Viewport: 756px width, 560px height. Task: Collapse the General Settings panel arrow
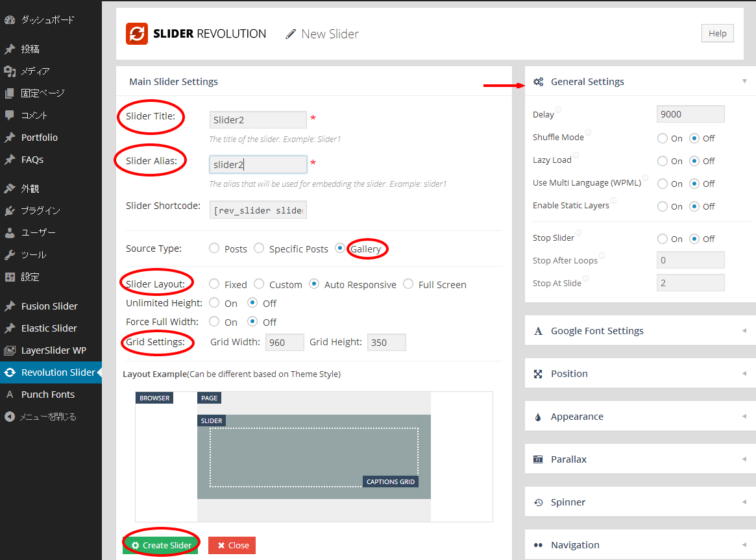744,82
